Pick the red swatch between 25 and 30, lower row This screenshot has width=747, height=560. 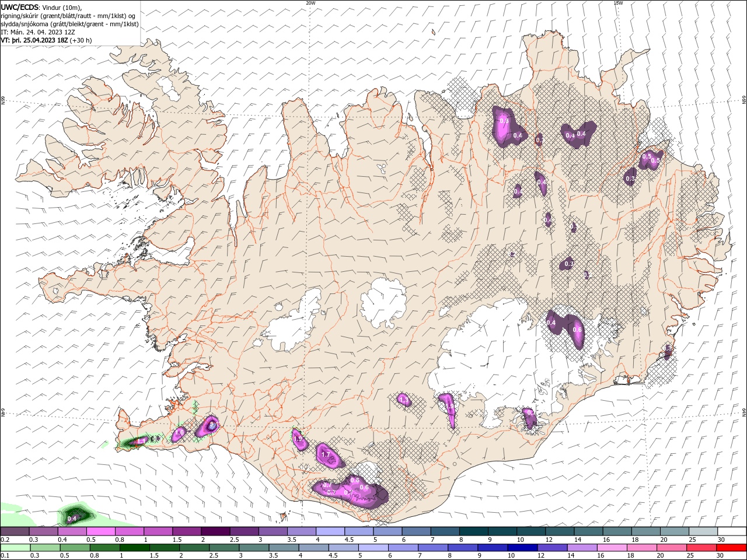click(701, 548)
